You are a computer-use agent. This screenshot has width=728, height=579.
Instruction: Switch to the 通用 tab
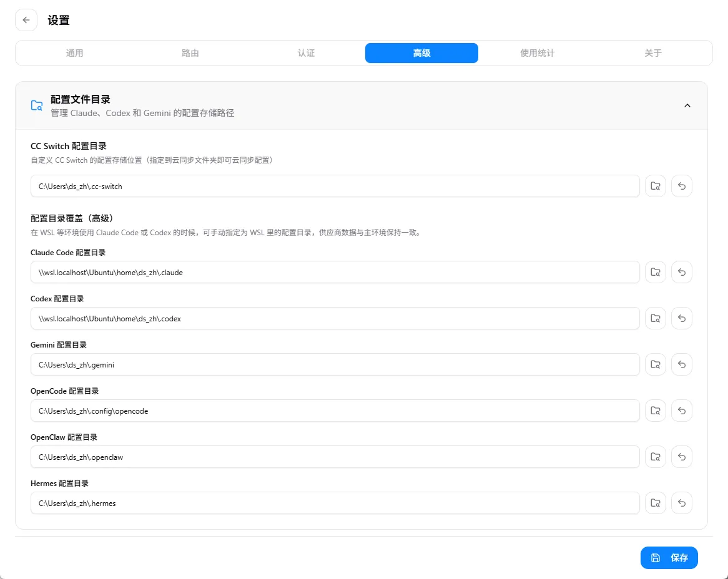74,53
